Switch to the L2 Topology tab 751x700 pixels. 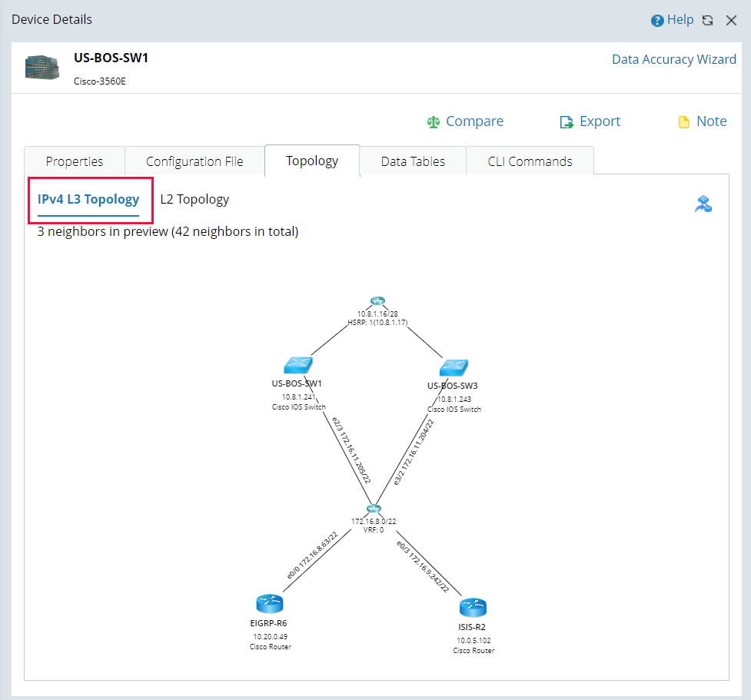(194, 199)
